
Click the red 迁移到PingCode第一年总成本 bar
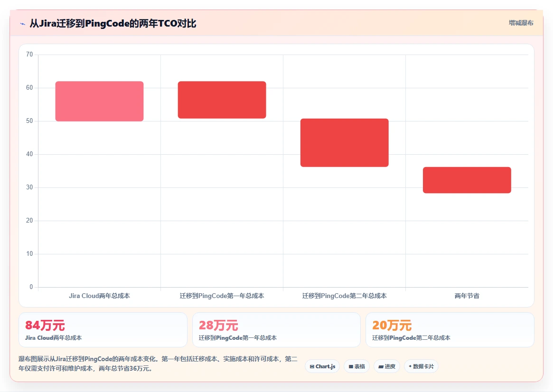[x=222, y=100]
